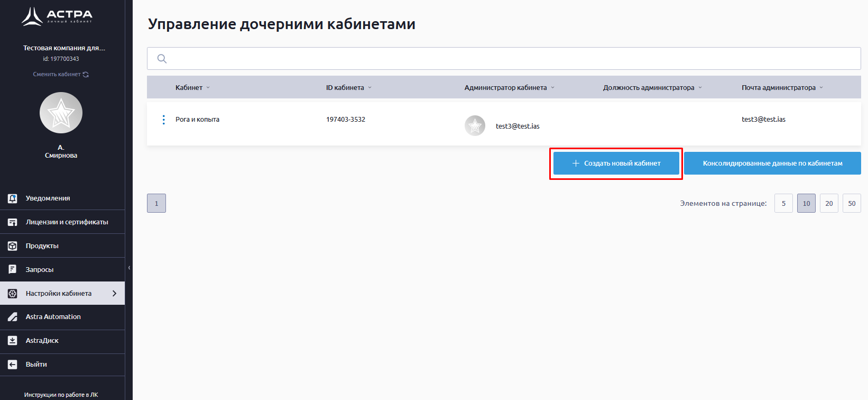Go to Лицензии и сертификаты
868x400 pixels.
62,222
